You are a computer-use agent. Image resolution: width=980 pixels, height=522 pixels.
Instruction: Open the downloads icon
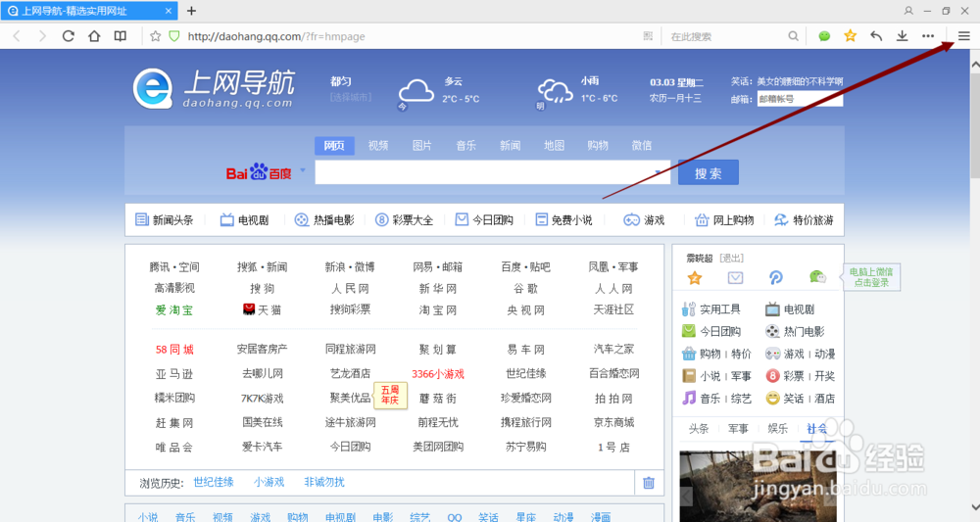[902, 36]
